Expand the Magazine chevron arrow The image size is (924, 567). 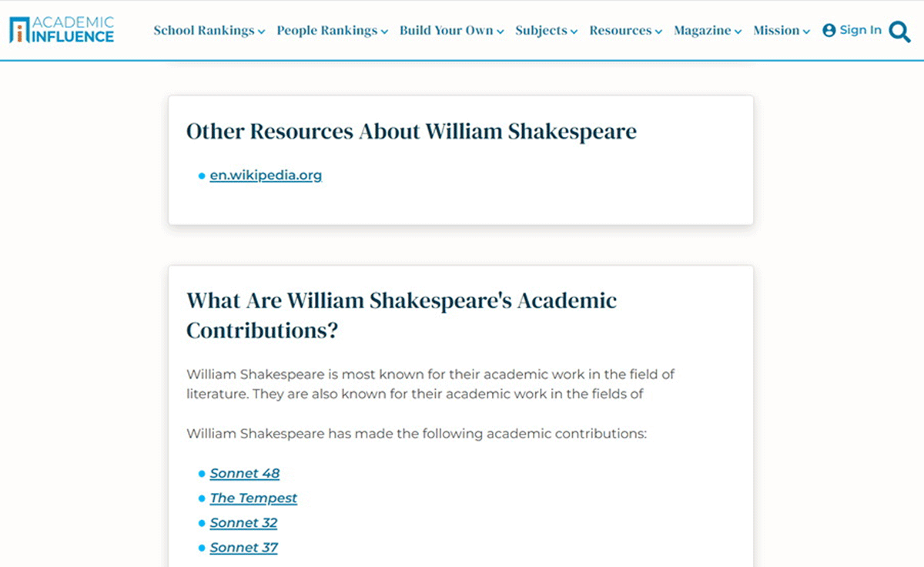(738, 32)
